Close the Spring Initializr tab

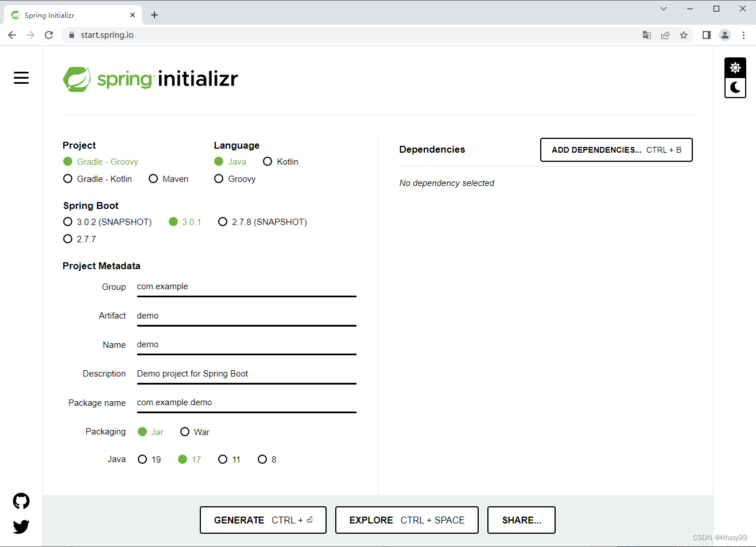[x=133, y=15]
